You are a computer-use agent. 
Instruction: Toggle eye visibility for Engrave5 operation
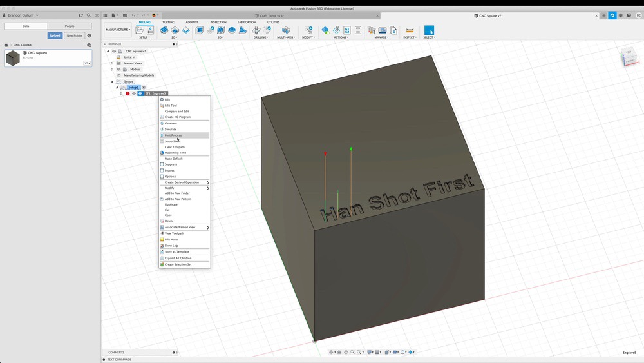click(134, 93)
